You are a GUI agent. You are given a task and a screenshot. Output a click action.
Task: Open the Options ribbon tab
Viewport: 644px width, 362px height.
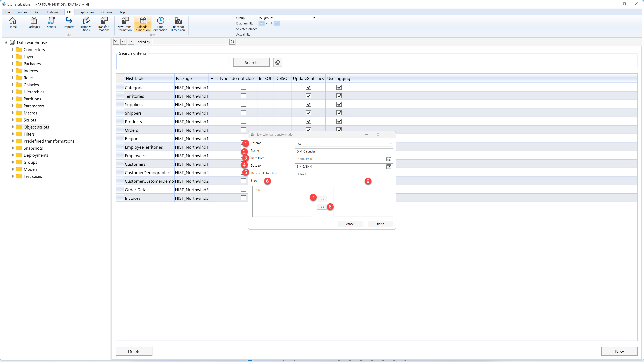[x=106, y=12]
